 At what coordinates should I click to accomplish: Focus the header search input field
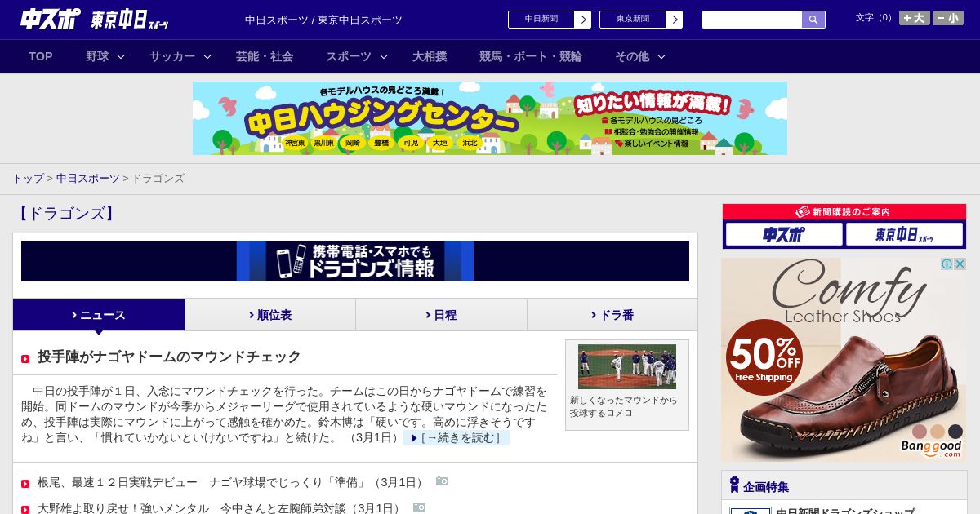(752, 20)
